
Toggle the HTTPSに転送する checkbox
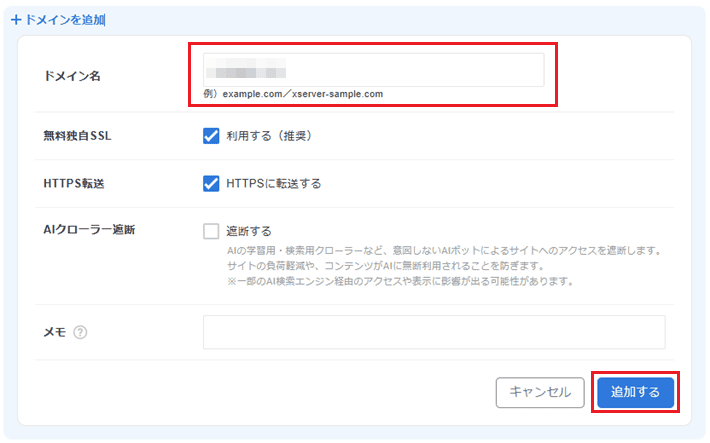point(211,183)
